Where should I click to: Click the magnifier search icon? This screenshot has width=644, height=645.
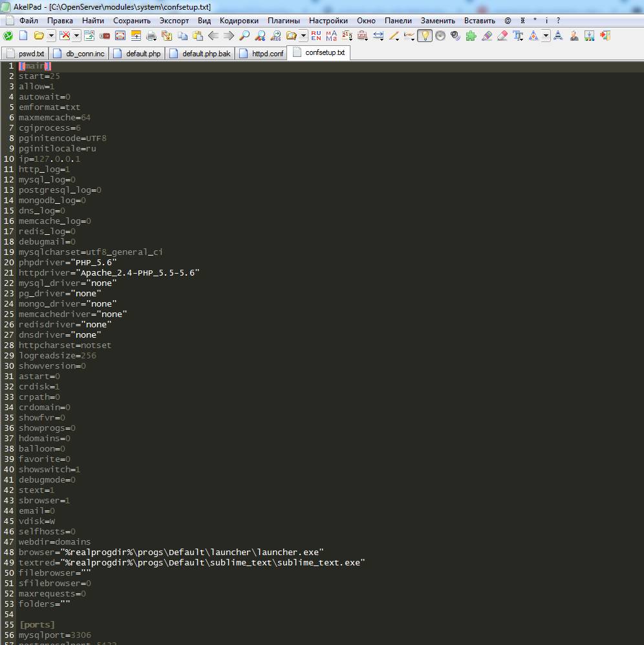coord(244,36)
